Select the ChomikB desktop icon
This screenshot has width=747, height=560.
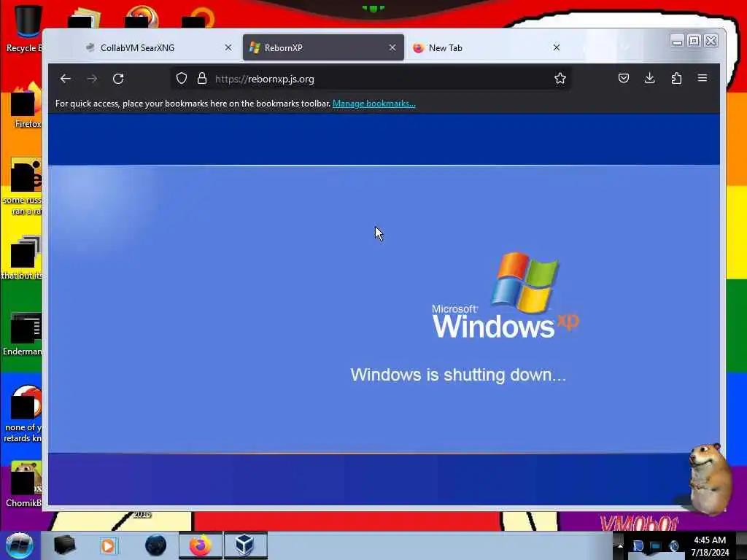tap(24, 484)
